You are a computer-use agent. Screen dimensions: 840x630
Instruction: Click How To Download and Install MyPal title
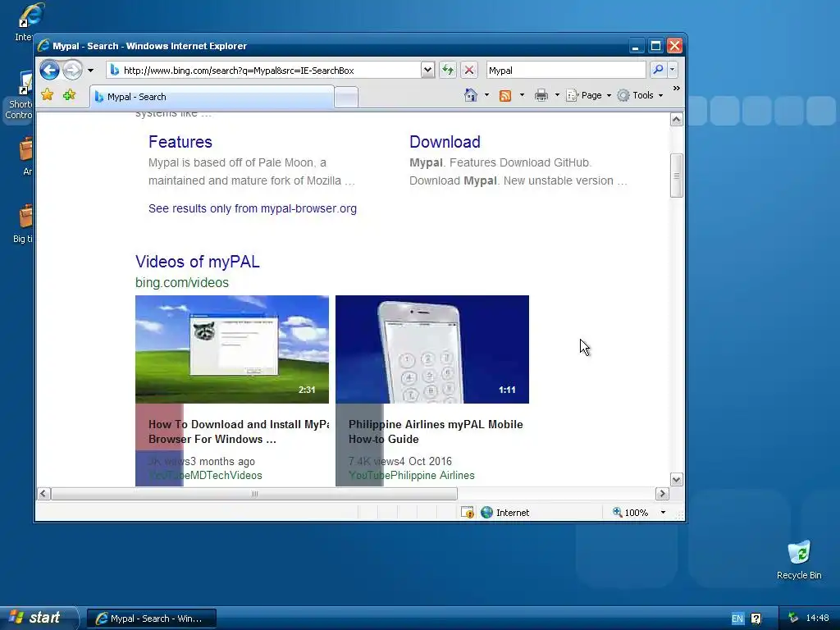click(x=239, y=431)
